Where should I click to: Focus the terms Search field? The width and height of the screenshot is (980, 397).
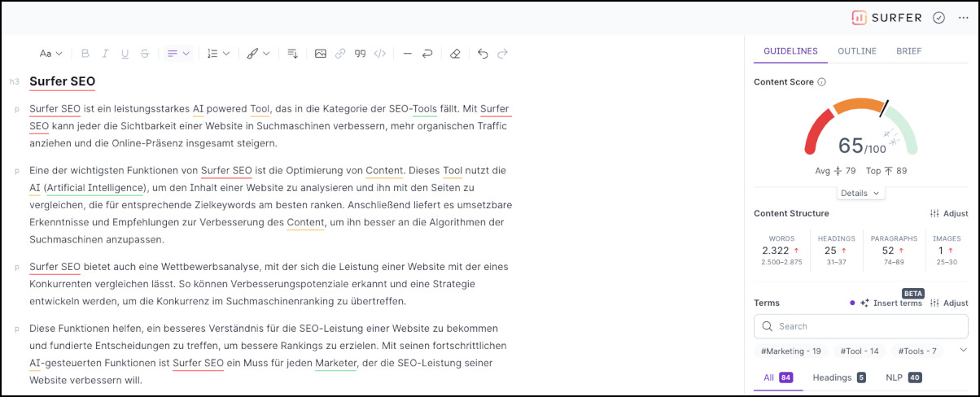point(862,326)
